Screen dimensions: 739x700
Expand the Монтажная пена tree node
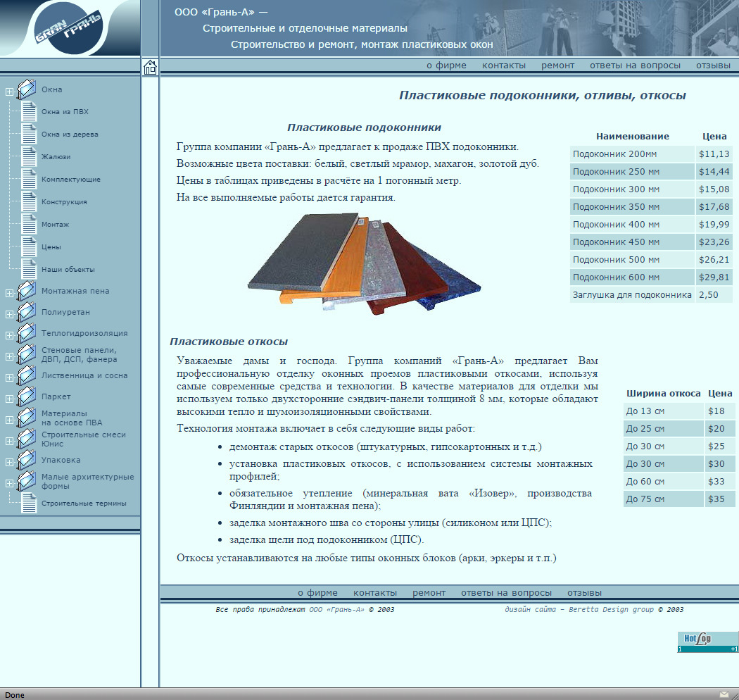[x=9, y=294]
